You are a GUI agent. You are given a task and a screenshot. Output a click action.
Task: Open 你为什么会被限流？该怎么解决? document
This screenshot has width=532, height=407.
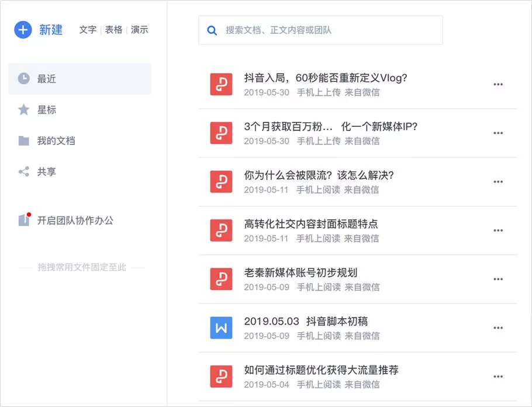(x=319, y=175)
